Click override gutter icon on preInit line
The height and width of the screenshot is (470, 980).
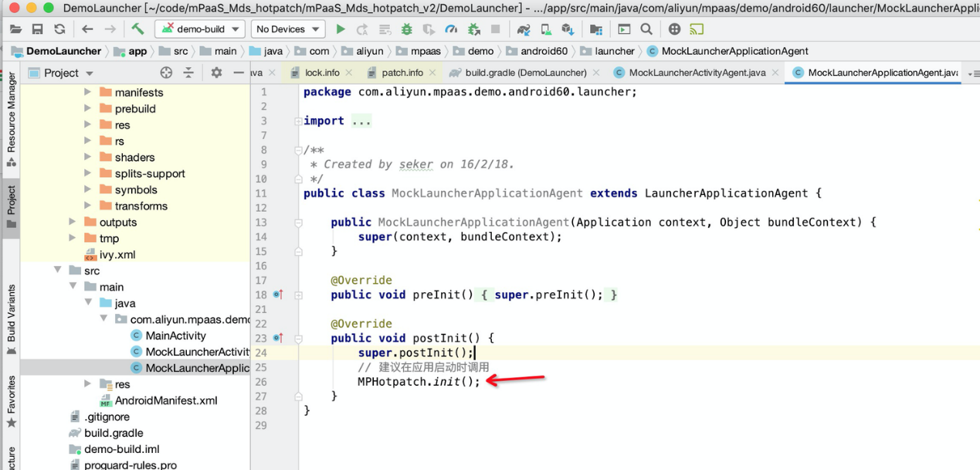(x=279, y=295)
